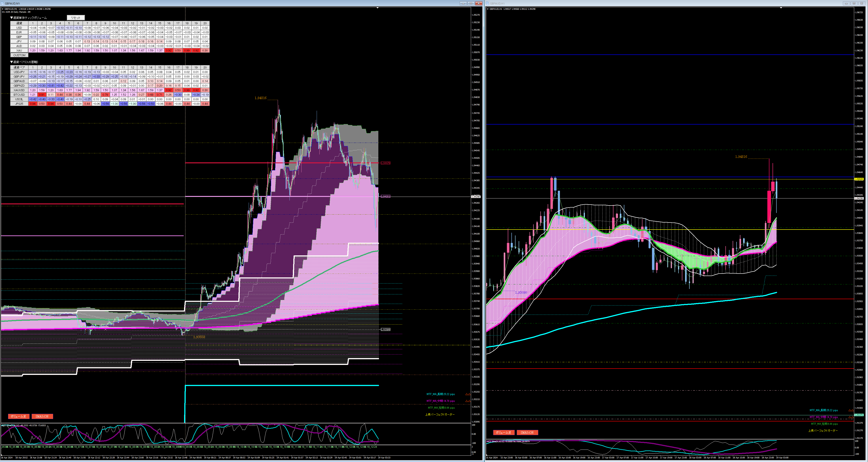Image resolution: width=868 pixels, height=462 pixels.
Task: Collapse the 通貨ペア(CUS基軸) table section
Action: coord(12,62)
